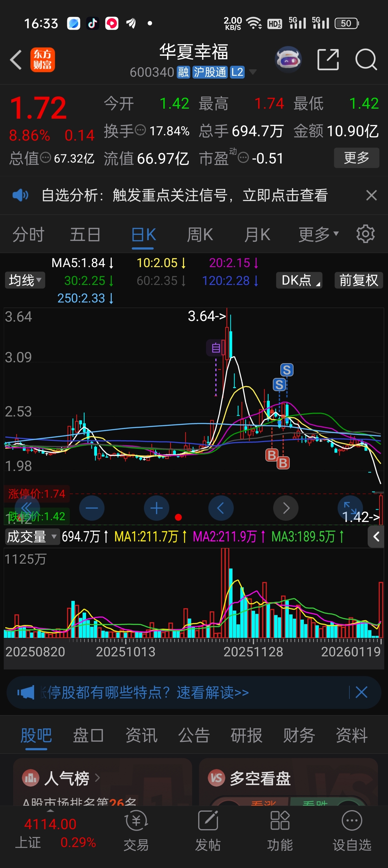Switch to 月K chart tab
Viewport: 388px width, 868px height.
[x=257, y=234]
